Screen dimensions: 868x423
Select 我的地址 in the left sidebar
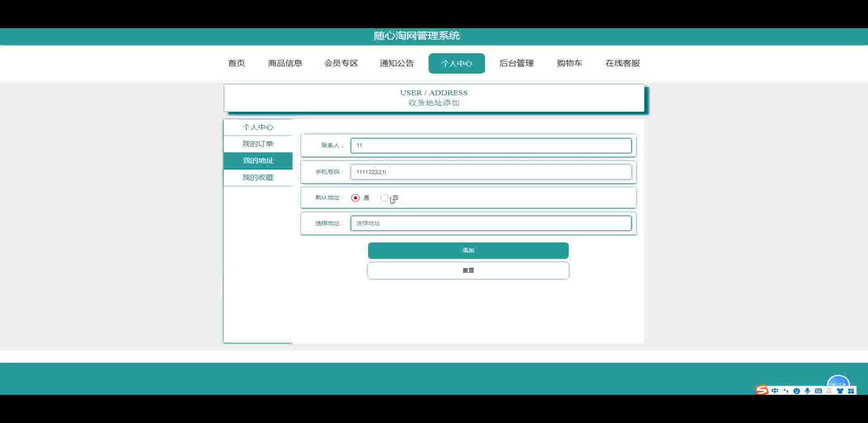coord(258,161)
